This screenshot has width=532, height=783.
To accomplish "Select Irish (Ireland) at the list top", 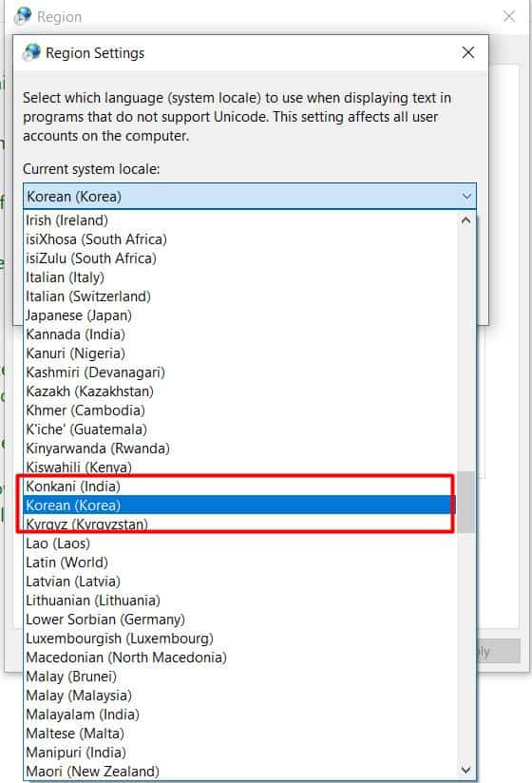I will pyautogui.click(x=240, y=220).
